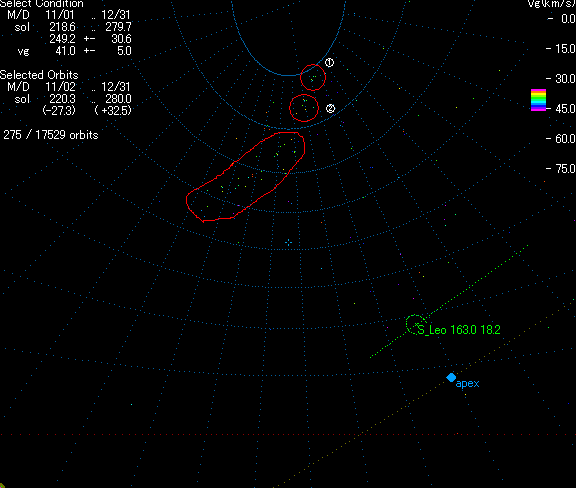Click the 11/01 start date value

tap(60, 15)
